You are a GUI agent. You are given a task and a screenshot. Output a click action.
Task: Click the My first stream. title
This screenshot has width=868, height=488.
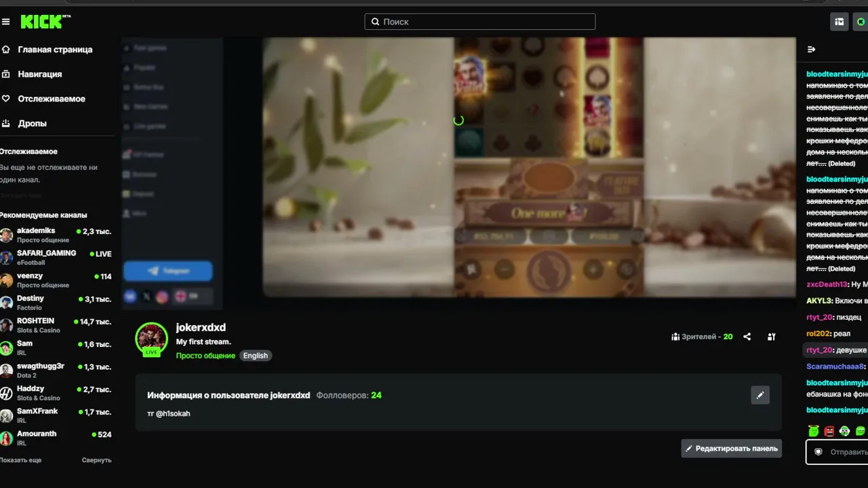pyautogui.click(x=203, y=342)
